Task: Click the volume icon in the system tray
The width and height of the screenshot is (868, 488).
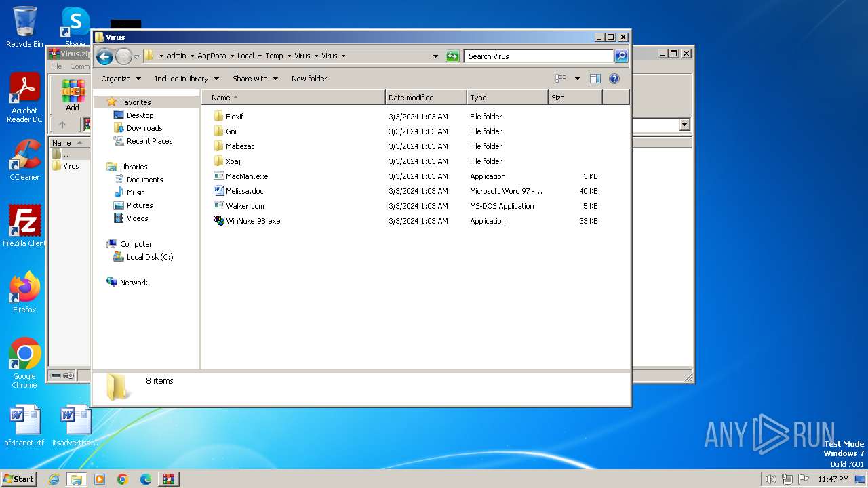Action: (770, 479)
